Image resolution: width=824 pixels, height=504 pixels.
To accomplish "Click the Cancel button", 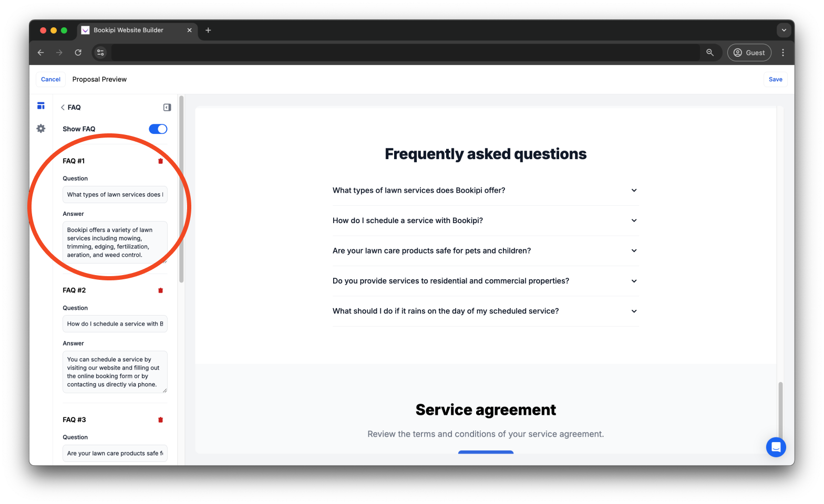I will [x=51, y=80].
